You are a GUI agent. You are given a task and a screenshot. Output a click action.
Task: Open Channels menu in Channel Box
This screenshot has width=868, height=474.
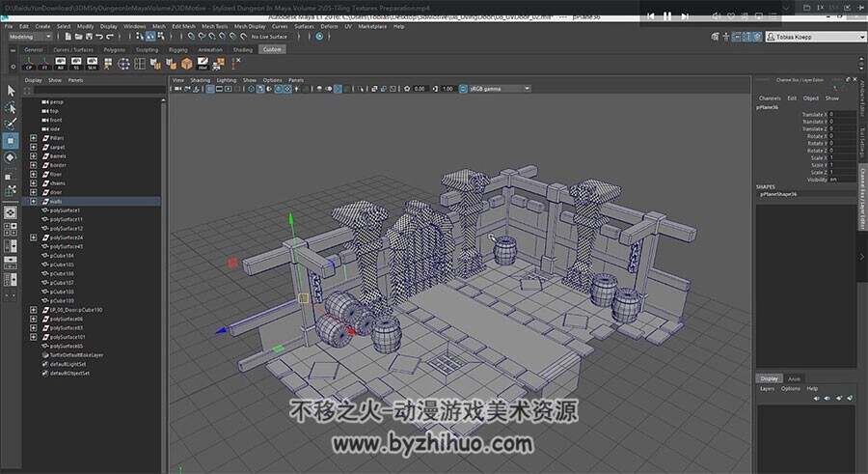pos(770,98)
